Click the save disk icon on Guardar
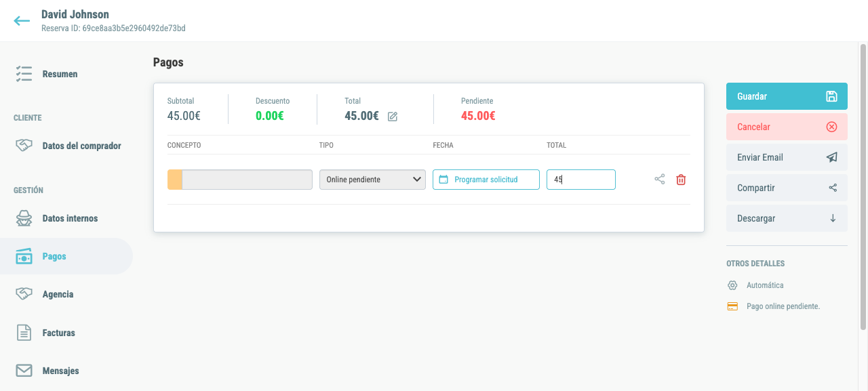This screenshot has width=868, height=391. tap(832, 96)
